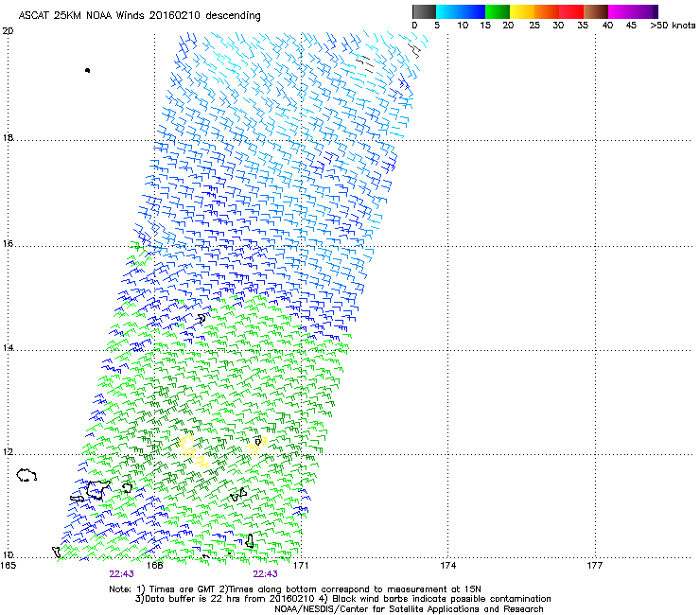Click the longitude label '177'
The width and height of the screenshot is (700, 615).
click(595, 566)
